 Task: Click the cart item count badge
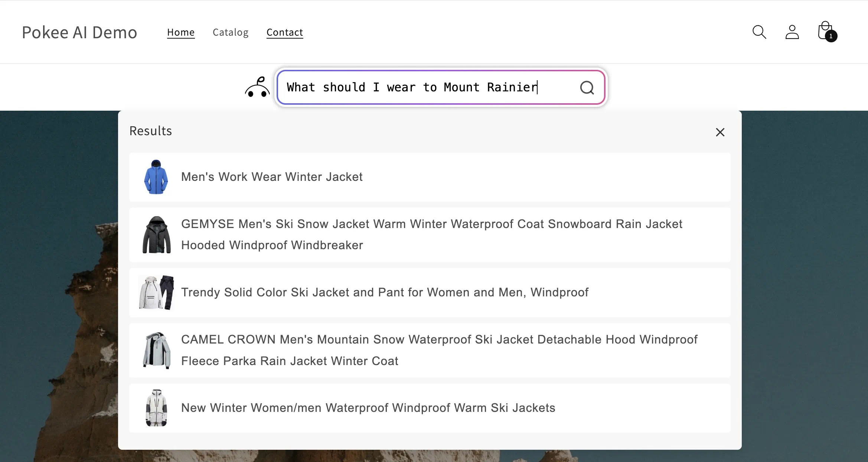click(831, 36)
